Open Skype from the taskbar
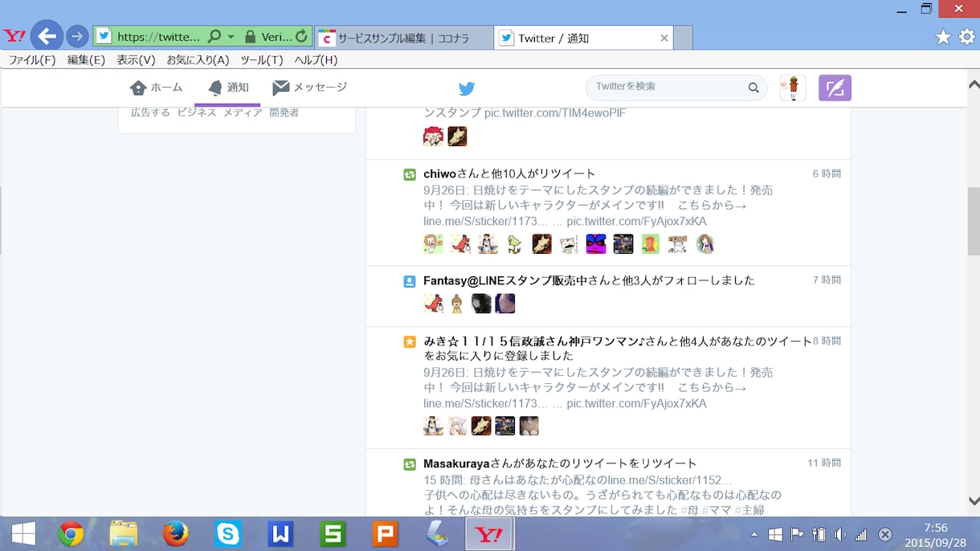Screen dimensions: 980x551 [228, 534]
